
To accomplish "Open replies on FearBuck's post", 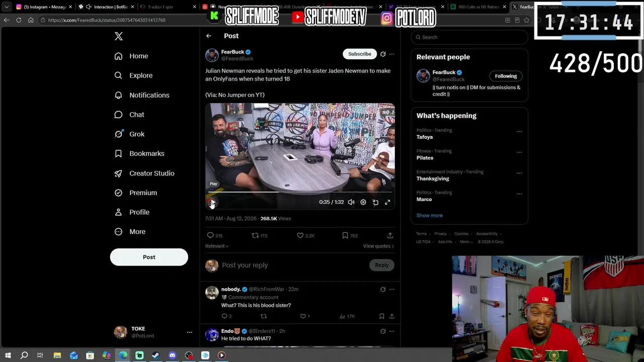I will 214,235.
